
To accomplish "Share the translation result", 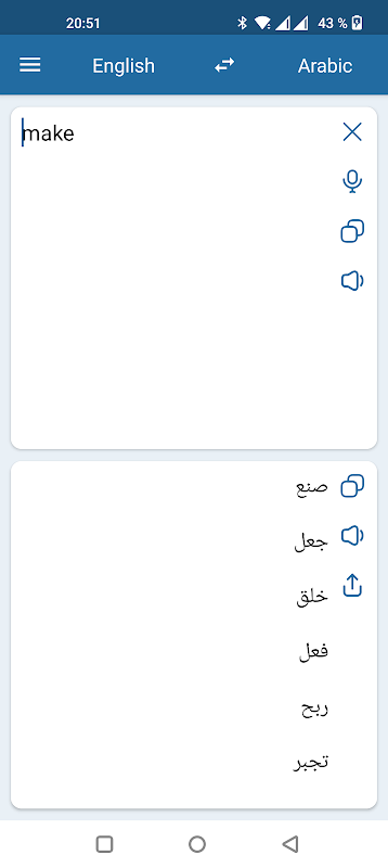I will tap(352, 585).
